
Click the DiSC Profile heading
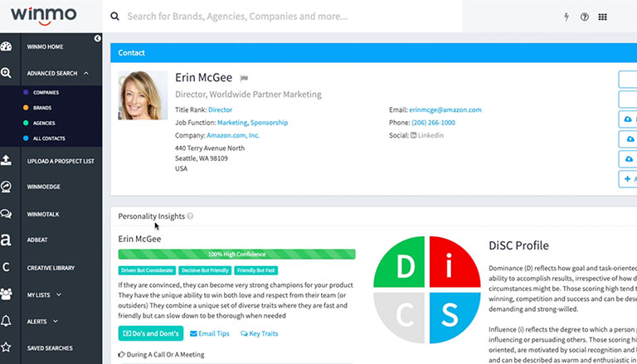[x=518, y=245]
